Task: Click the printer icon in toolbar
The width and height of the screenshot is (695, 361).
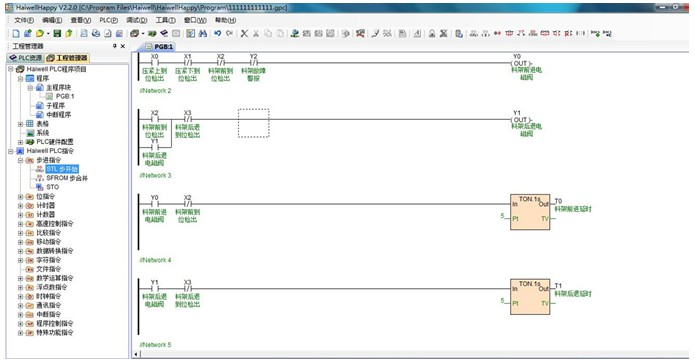Action: [96, 33]
